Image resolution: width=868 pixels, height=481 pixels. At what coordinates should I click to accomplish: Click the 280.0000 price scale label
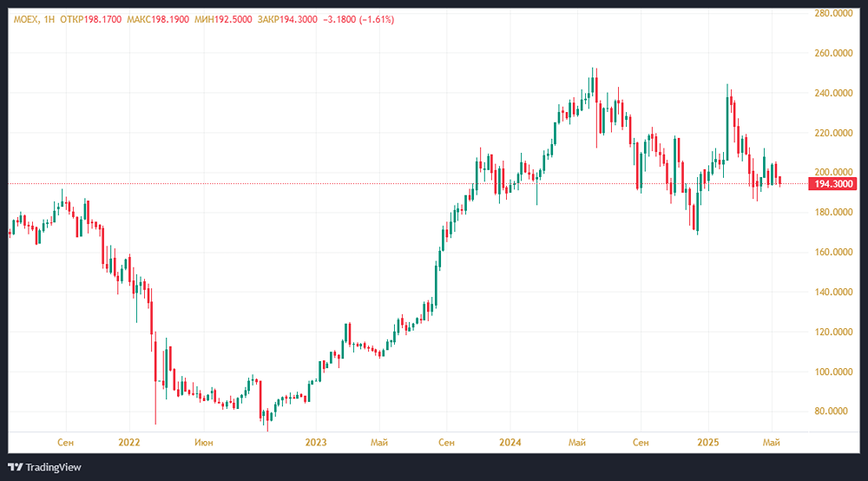832,13
